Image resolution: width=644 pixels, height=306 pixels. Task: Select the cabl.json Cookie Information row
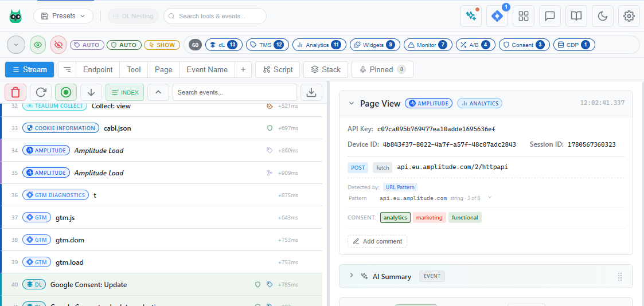(x=161, y=128)
